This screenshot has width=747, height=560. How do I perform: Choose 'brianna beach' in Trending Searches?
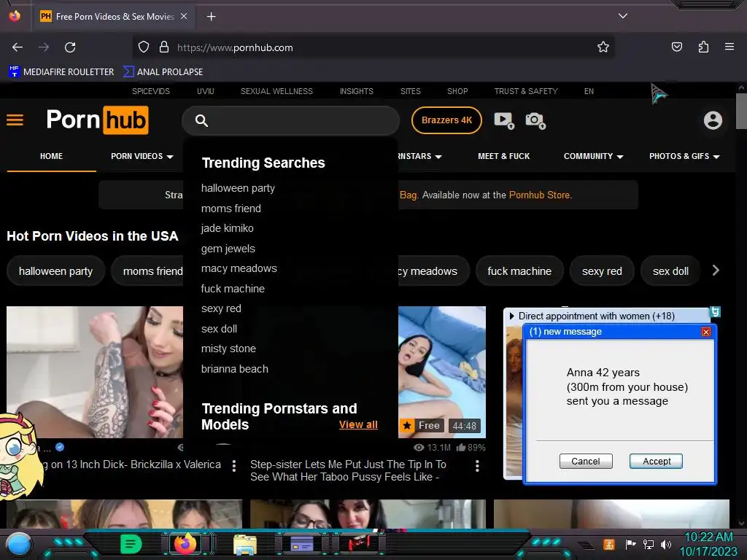pos(234,369)
